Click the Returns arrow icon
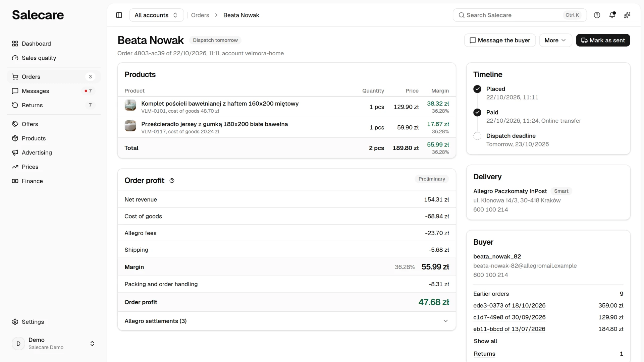This screenshot has width=644, height=362. point(15,105)
